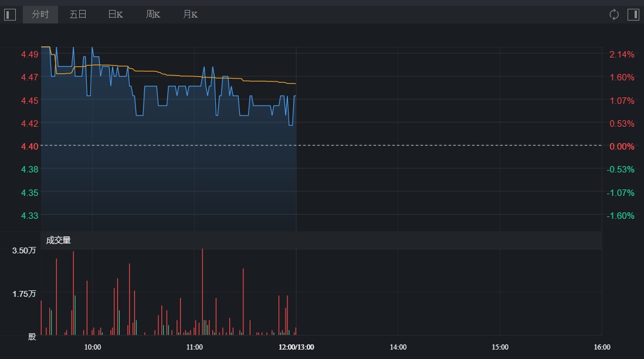Click the tallest volume bar near 11:00

(x=202, y=292)
